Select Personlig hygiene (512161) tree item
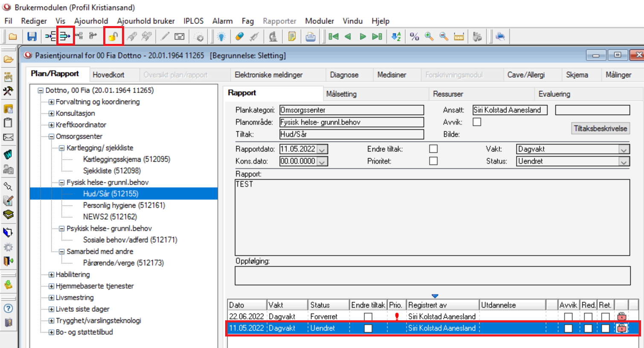Viewport: 644px width, 348px height. click(x=124, y=205)
